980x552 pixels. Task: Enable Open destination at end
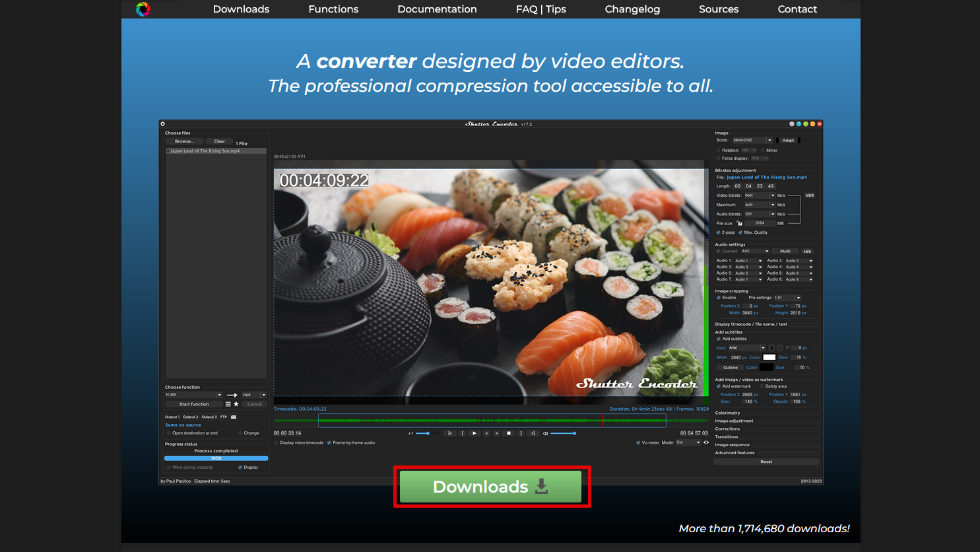[x=168, y=433]
